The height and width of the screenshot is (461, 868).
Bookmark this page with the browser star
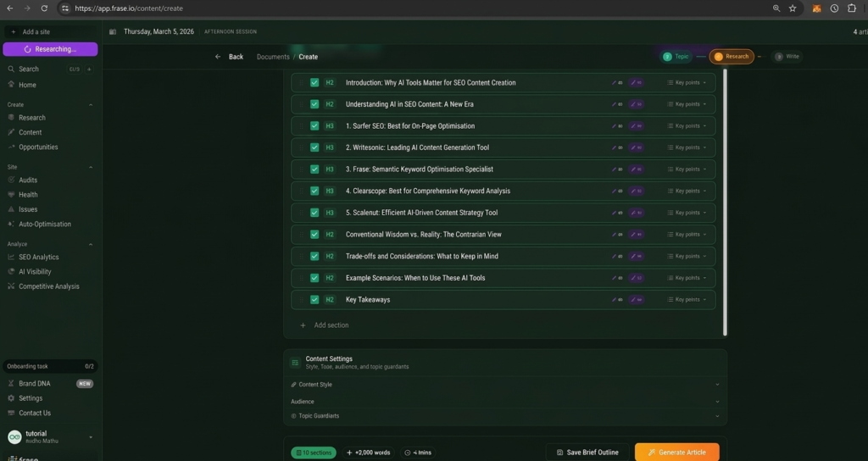pyautogui.click(x=793, y=8)
